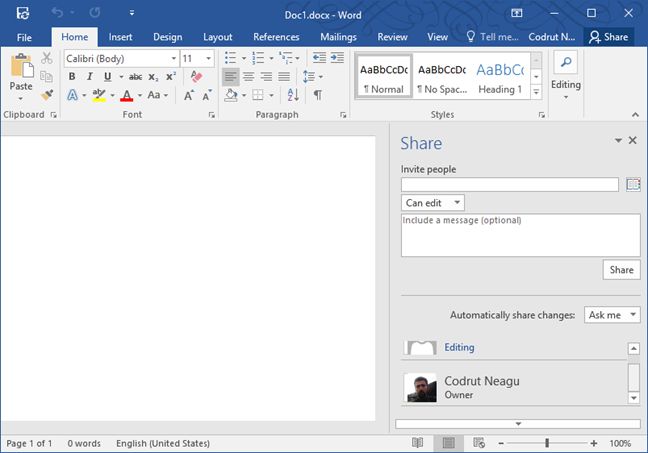Pick the yellow text highlight color

point(99,95)
